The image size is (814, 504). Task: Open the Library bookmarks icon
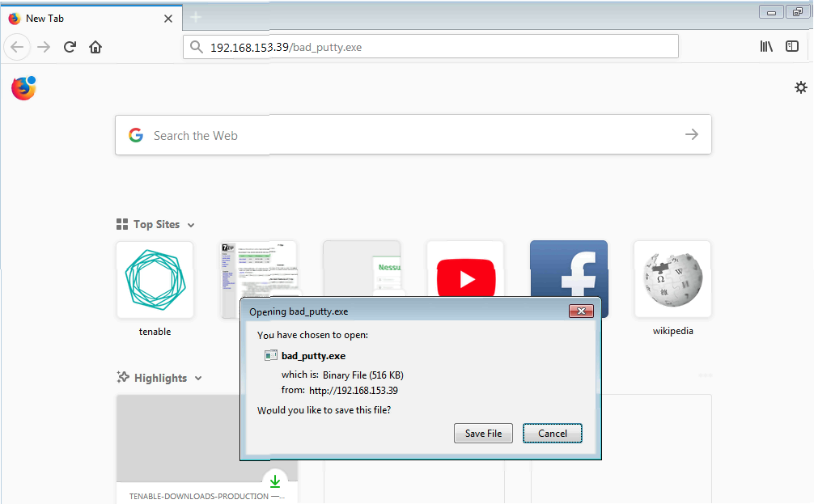pyautogui.click(x=766, y=47)
